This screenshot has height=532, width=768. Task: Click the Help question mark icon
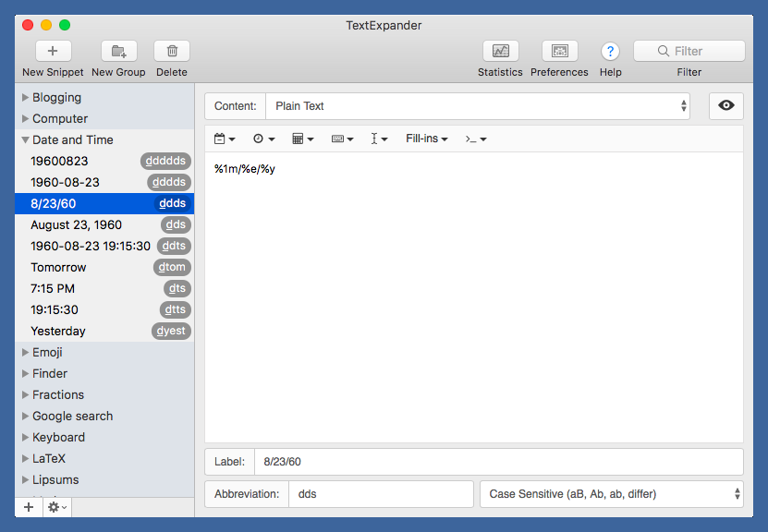click(610, 52)
